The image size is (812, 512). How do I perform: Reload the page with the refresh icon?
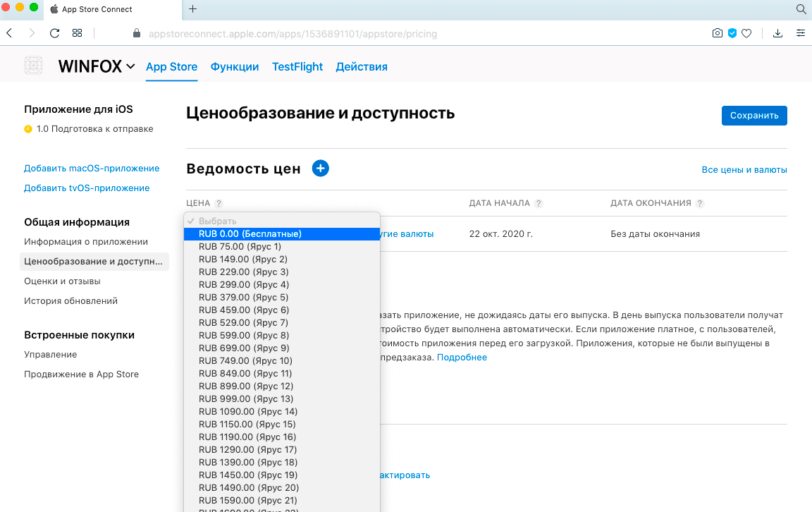click(54, 33)
